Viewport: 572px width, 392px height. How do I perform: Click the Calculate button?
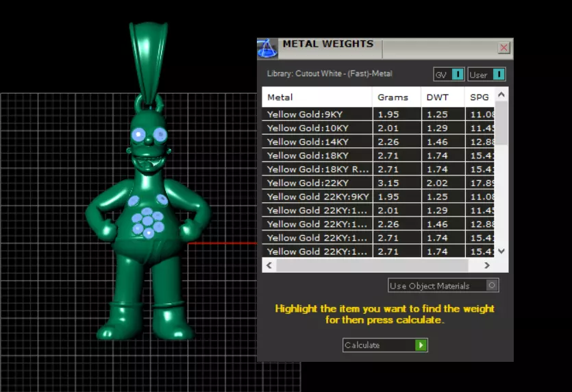[x=385, y=345]
